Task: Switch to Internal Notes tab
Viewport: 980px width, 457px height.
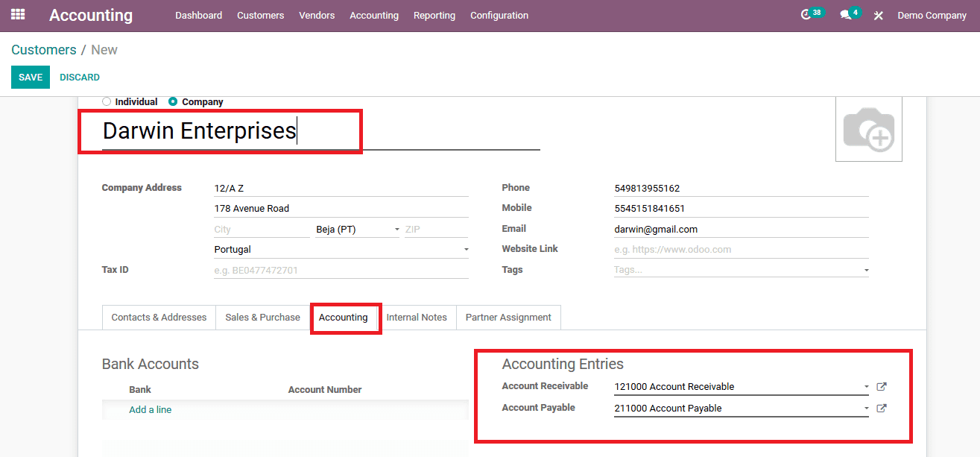Action: pos(417,317)
